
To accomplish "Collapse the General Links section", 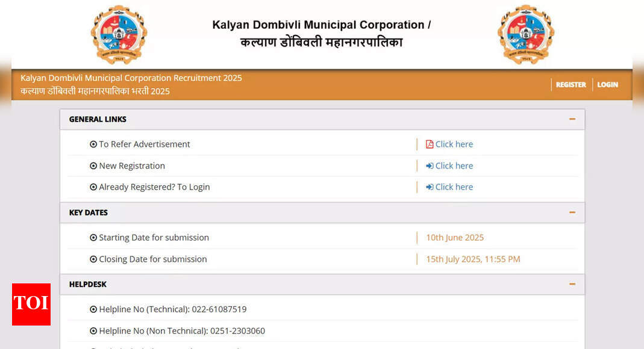I will click(x=572, y=119).
